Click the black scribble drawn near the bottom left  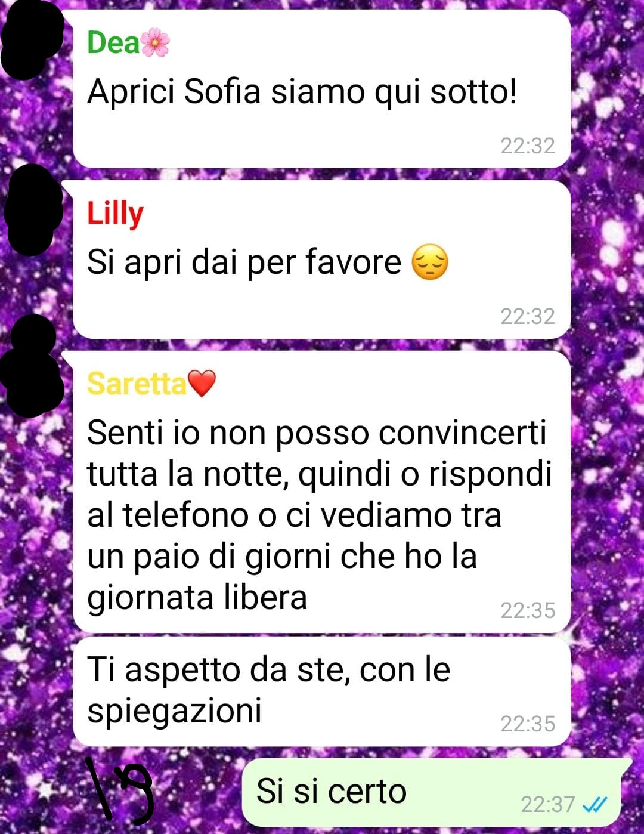[119, 788]
